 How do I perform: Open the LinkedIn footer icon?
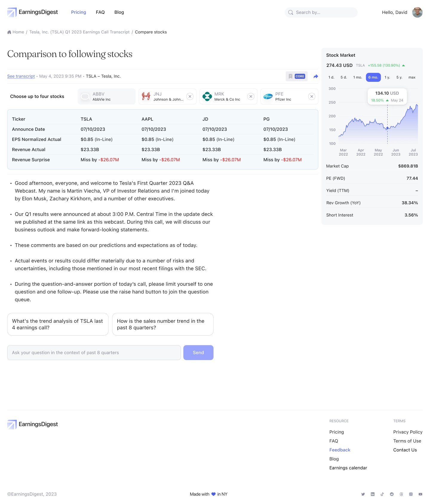point(373,494)
